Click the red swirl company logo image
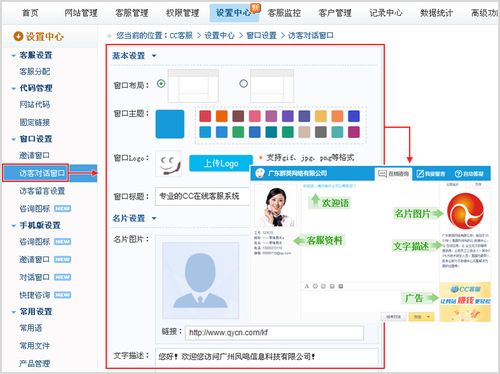The height and width of the screenshot is (374, 500). 465,211
